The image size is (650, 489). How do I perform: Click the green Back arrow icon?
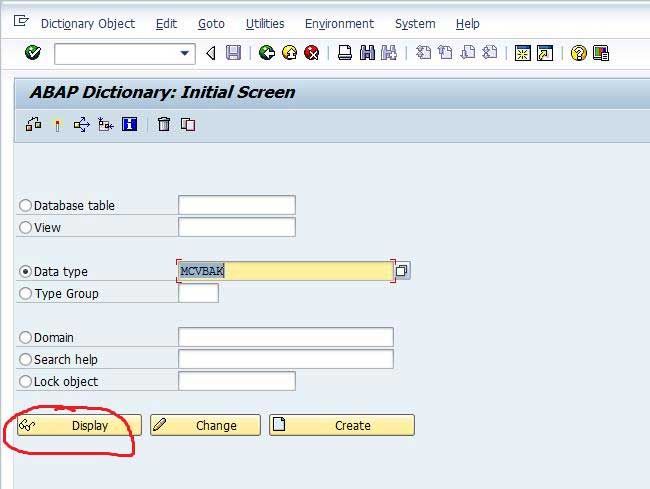[x=267, y=53]
